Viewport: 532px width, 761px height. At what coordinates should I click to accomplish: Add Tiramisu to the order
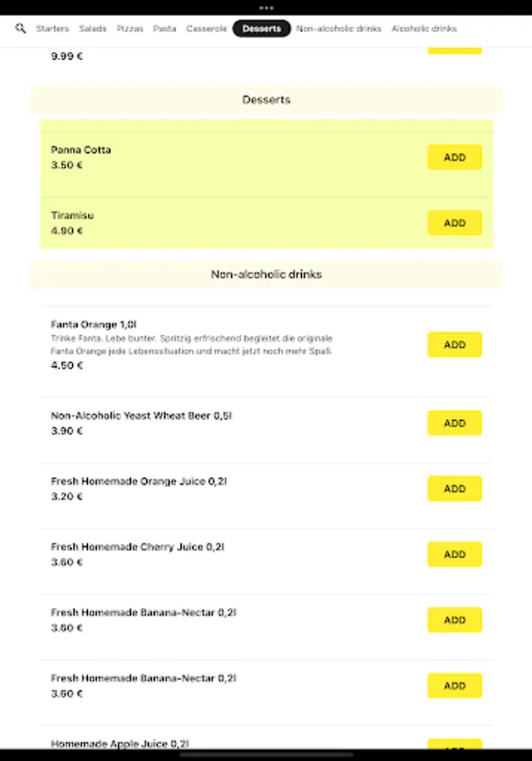pos(454,223)
